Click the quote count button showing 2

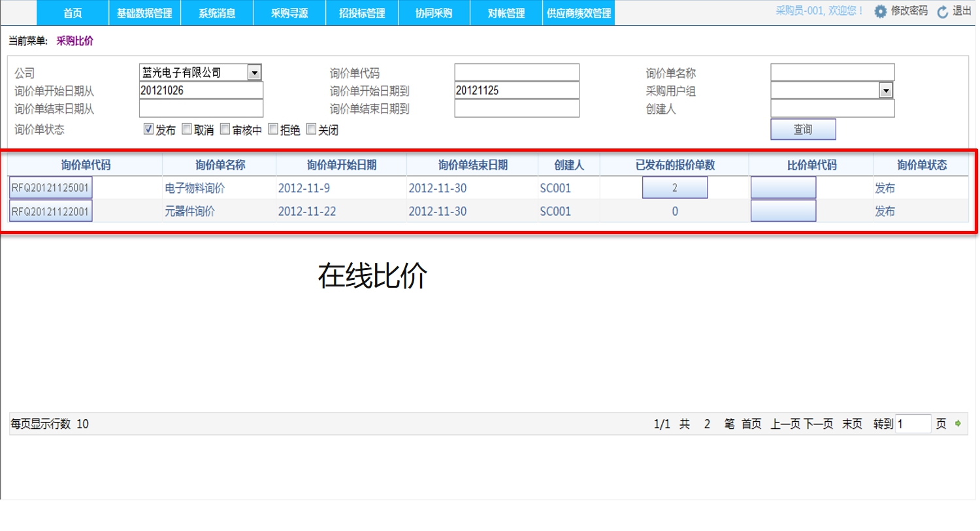pos(675,187)
